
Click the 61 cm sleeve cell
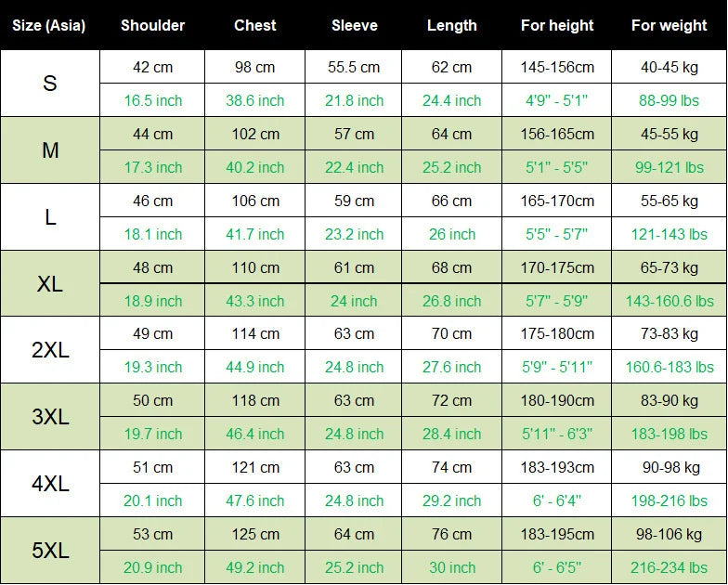354,267
